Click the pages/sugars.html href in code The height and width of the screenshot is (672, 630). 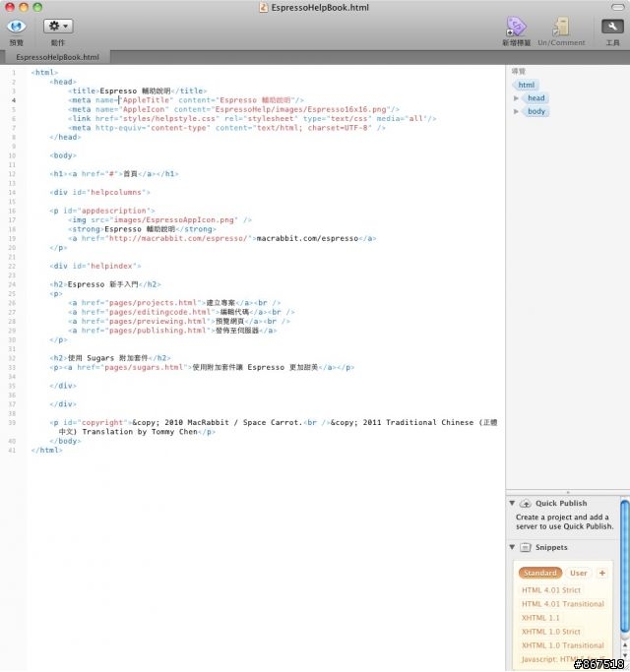click(x=144, y=367)
